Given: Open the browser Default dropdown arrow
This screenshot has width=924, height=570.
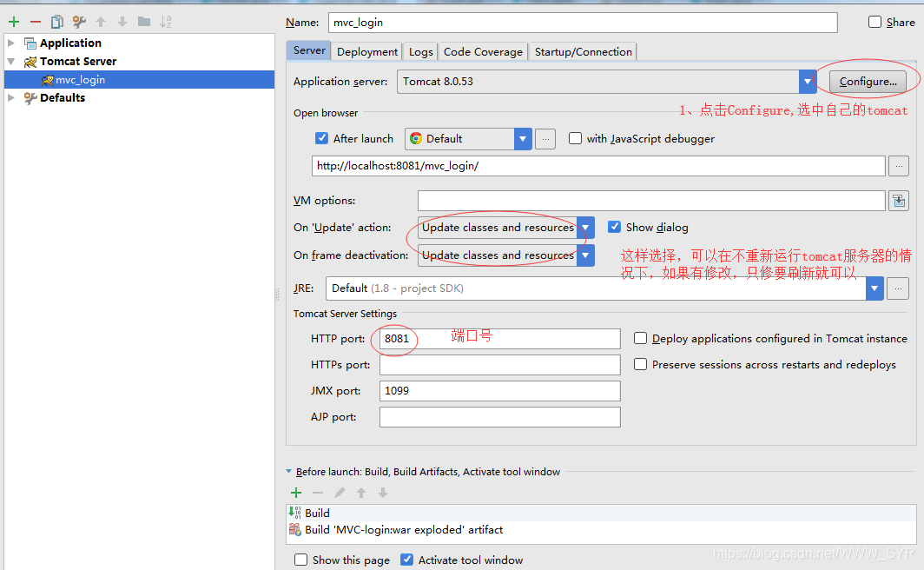Looking at the screenshot, I should 523,139.
